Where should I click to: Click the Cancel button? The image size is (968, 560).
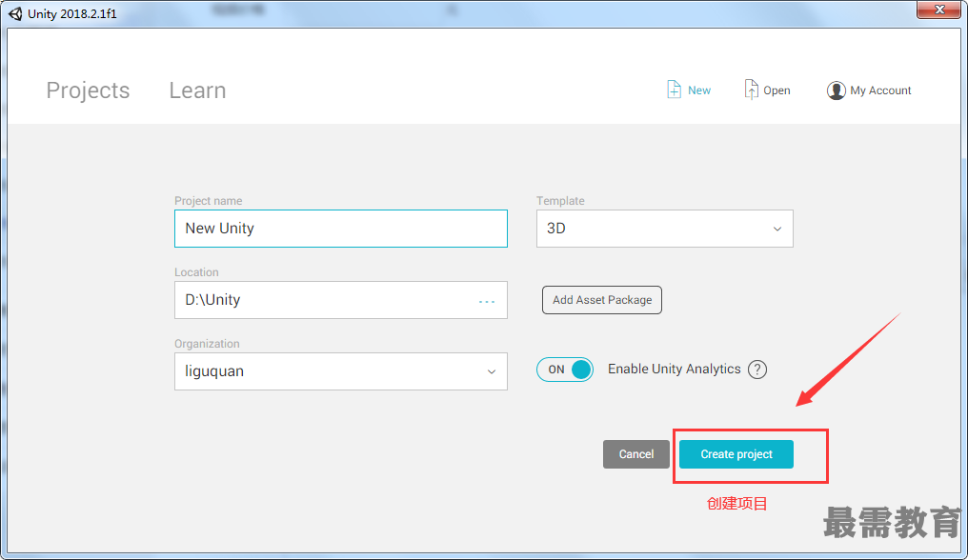coord(635,453)
